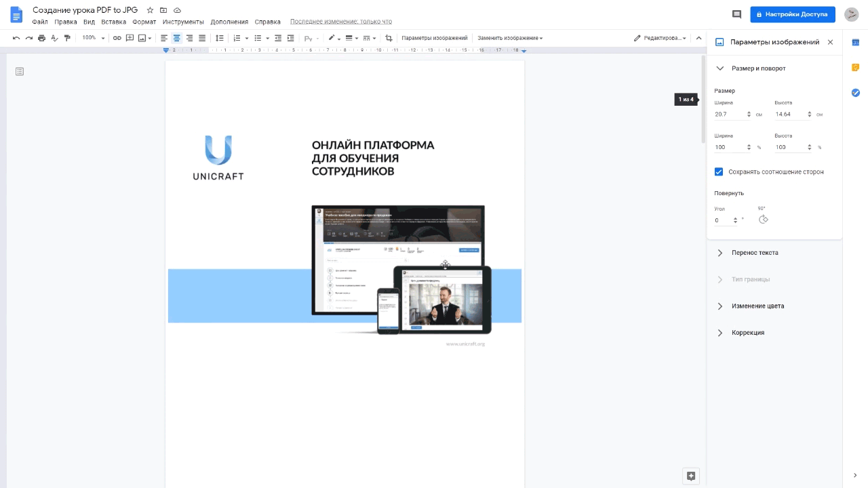This screenshot has width=868, height=488.
Task: Justify alignment icon in toolbar
Action: pyautogui.click(x=202, y=38)
